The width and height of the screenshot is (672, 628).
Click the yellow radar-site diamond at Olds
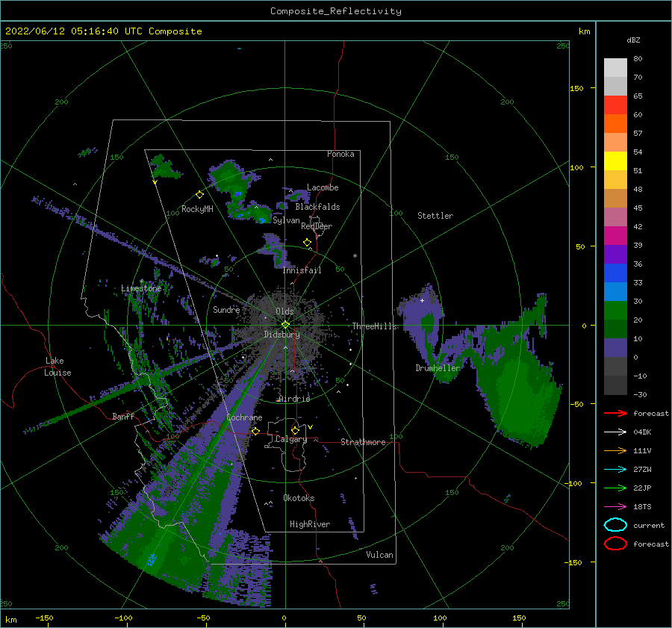point(285,325)
